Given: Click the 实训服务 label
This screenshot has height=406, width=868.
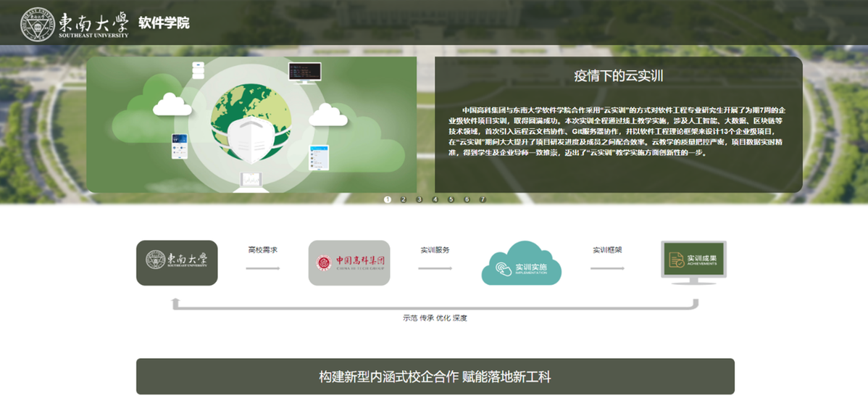Looking at the screenshot, I should click(x=435, y=250).
